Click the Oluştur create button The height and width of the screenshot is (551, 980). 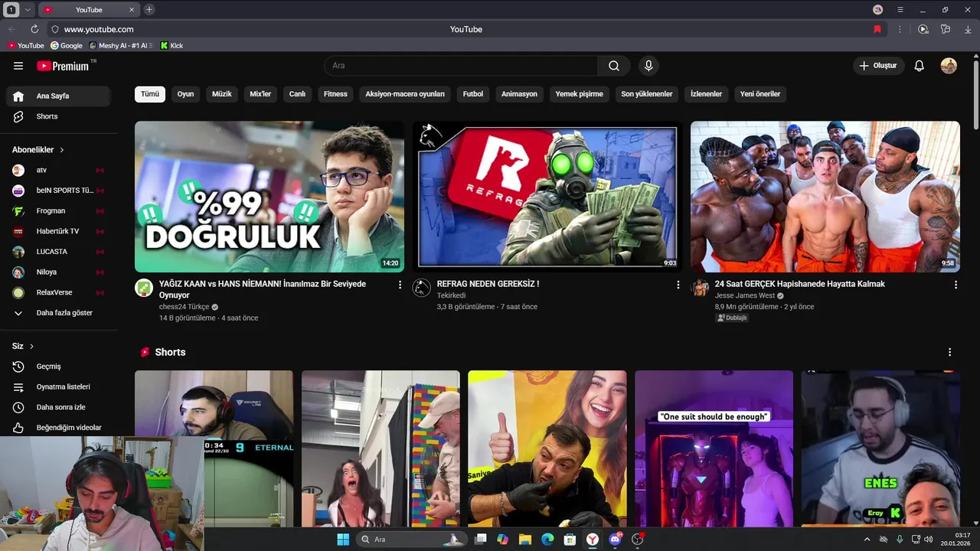tap(878, 66)
